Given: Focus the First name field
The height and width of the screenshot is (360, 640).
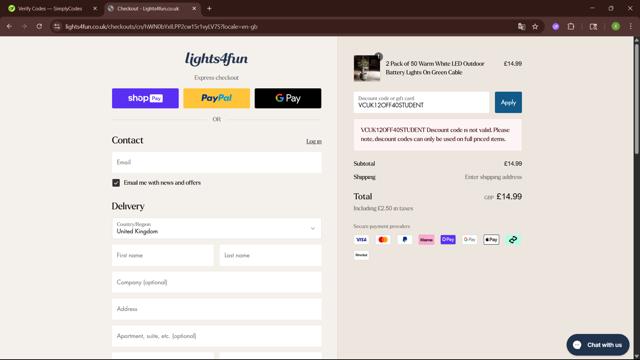Looking at the screenshot, I should (x=162, y=255).
